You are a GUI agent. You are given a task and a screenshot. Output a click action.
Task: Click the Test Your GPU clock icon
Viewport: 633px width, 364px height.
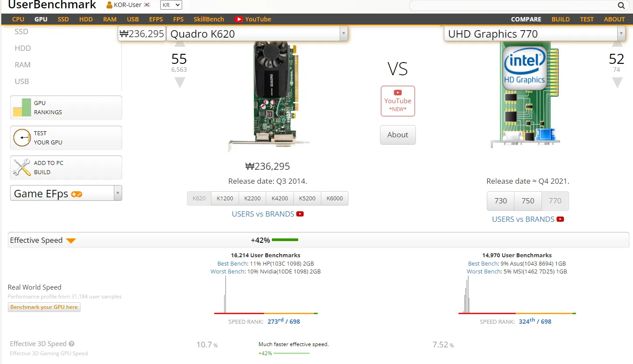pos(22,138)
